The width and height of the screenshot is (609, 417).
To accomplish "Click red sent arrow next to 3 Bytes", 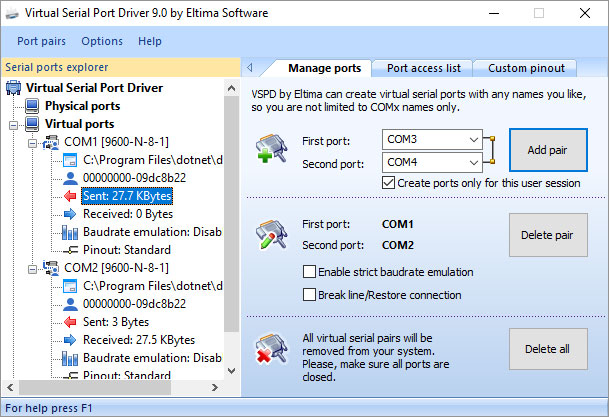I will coord(70,322).
